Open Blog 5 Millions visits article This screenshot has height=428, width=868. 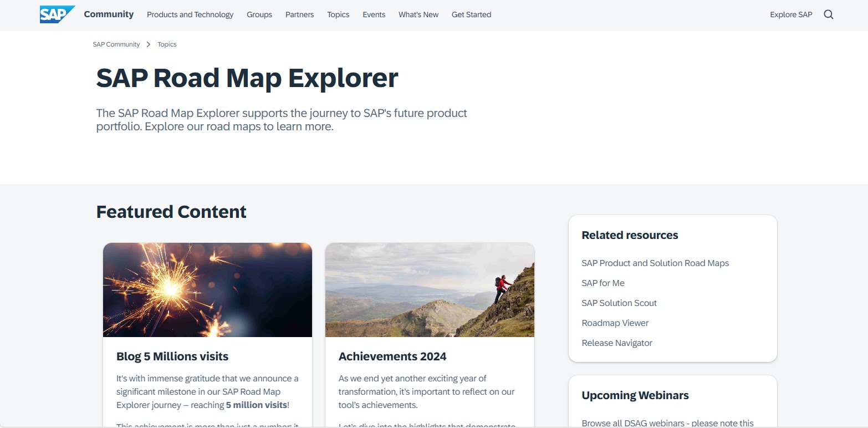[172, 356]
